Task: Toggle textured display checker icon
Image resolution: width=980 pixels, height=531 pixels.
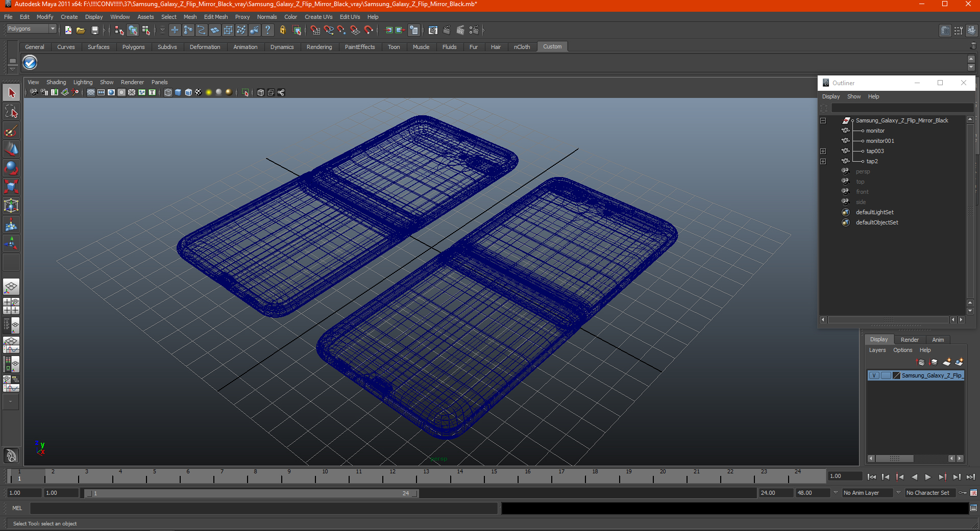Action: pos(198,92)
